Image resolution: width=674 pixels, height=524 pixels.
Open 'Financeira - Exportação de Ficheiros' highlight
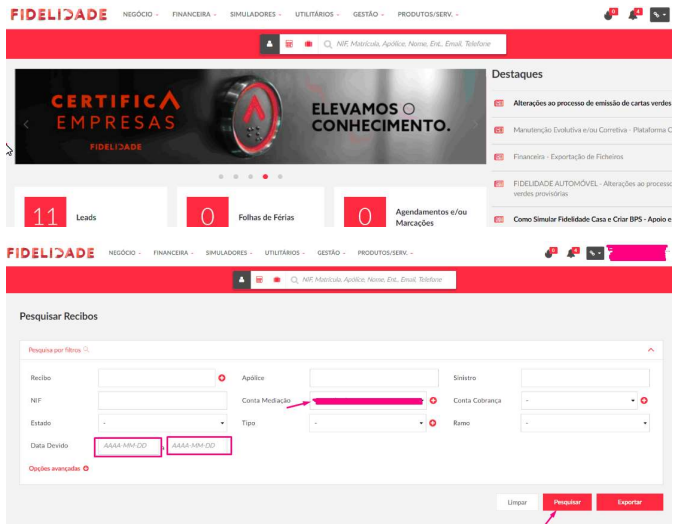pyautogui.click(x=568, y=157)
